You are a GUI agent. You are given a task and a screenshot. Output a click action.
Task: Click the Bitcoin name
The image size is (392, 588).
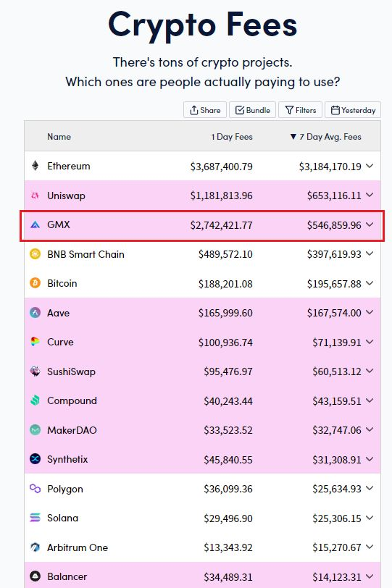click(62, 283)
